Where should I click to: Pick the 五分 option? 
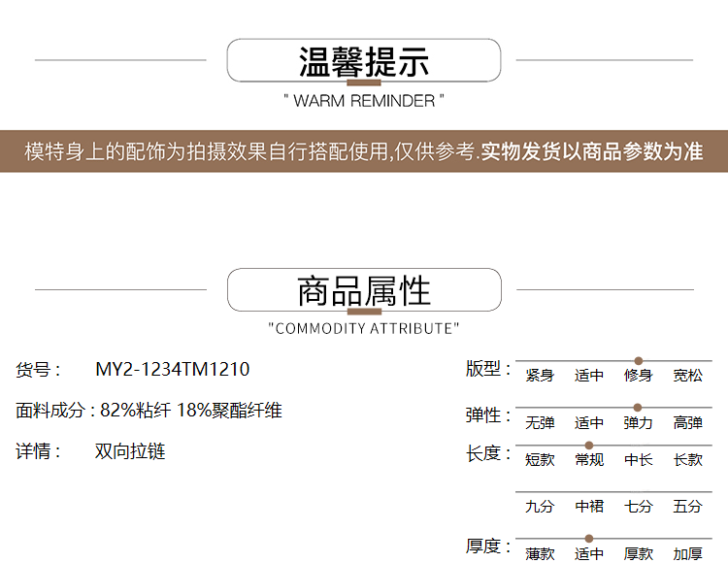pos(687,507)
